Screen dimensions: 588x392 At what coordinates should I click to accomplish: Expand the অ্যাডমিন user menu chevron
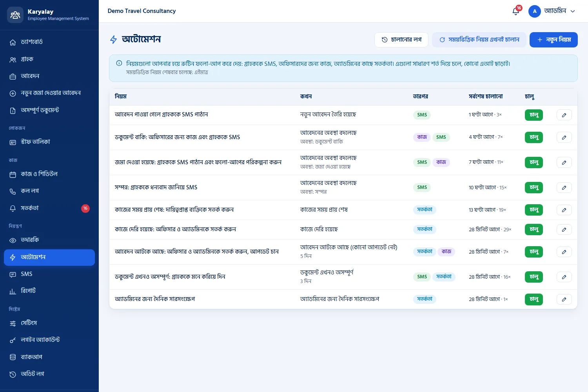point(573,11)
